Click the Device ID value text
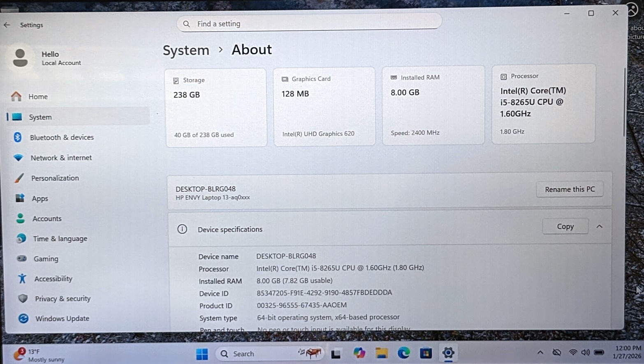 click(324, 293)
